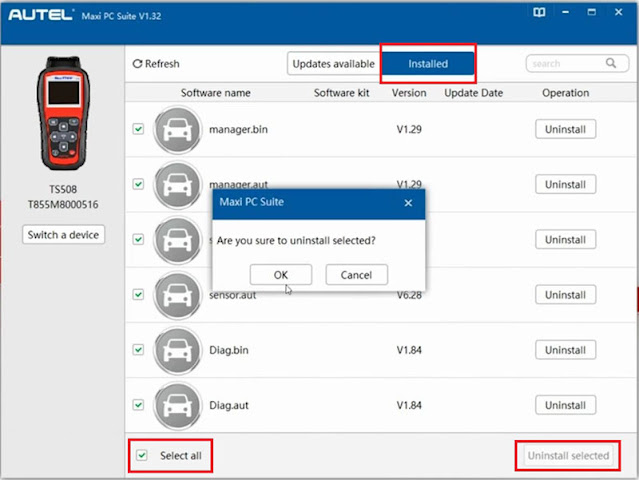Focus the search input field
The height and width of the screenshot is (480, 639).
click(x=577, y=64)
